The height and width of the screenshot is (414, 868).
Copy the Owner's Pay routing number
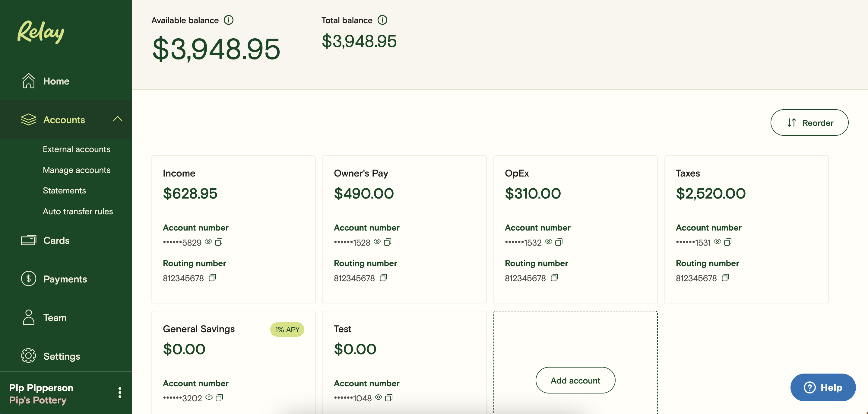[x=383, y=278]
